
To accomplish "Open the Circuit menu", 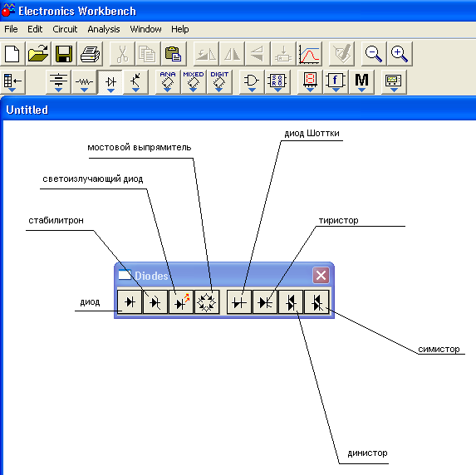I will tap(65, 29).
